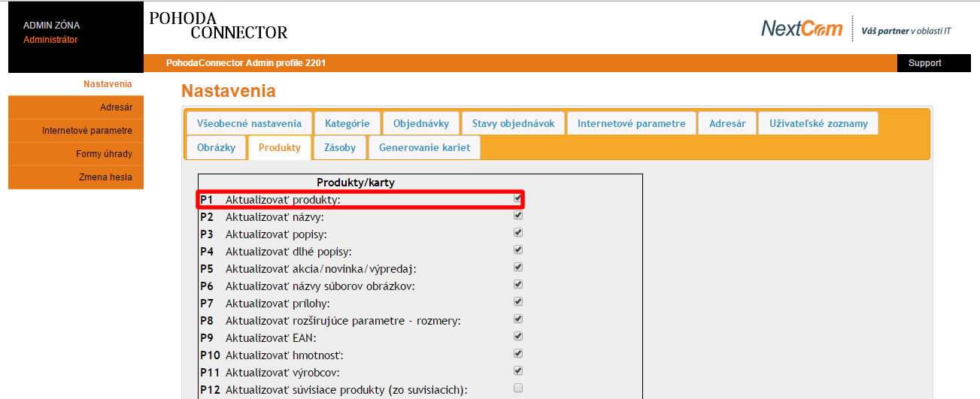Viewport: 980px width, 399px height.
Task: Toggle P2 Aktualizovať názvy checkbox
Action: 517,215
